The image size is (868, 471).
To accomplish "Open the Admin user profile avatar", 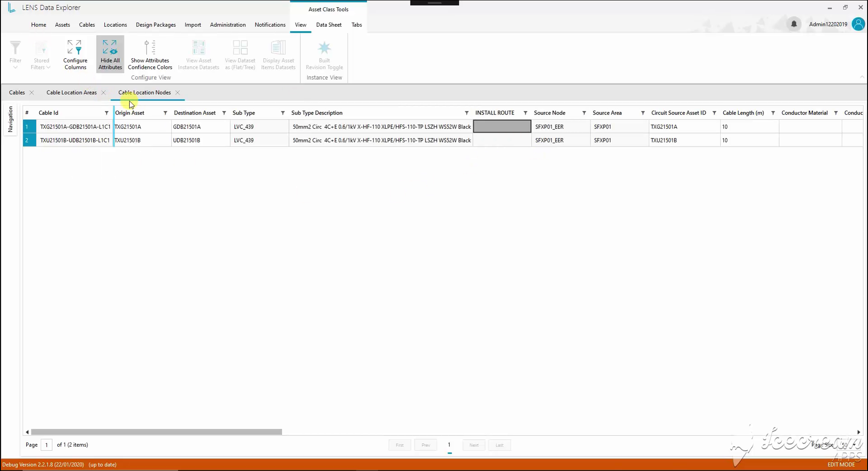I will [858, 24].
